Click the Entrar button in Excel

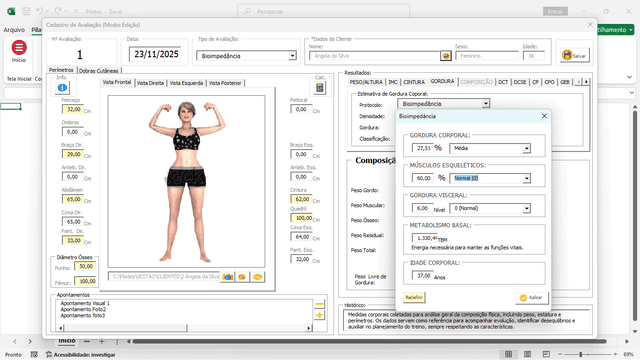[x=555, y=11]
